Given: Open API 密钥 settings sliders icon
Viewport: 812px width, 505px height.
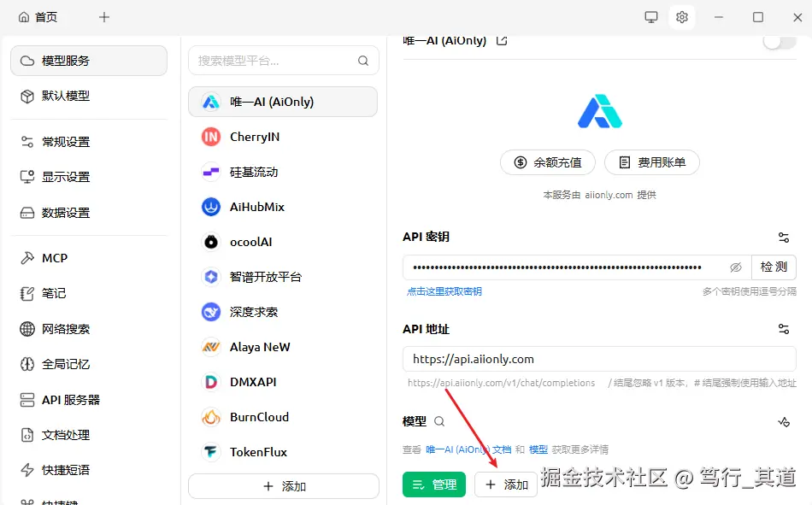Looking at the screenshot, I should [x=784, y=238].
